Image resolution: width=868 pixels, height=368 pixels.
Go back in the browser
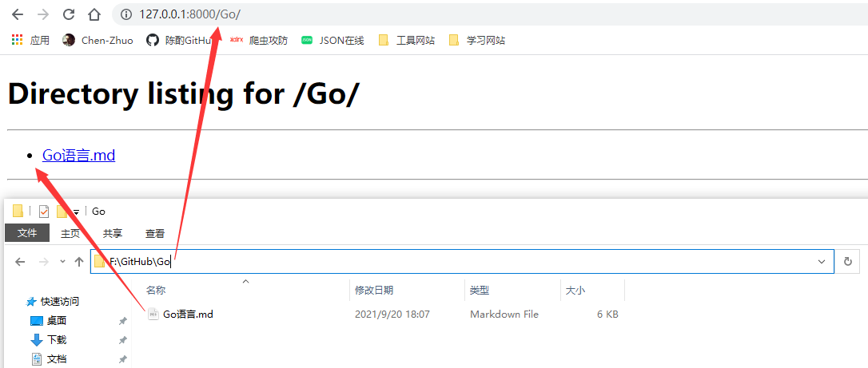click(18, 14)
